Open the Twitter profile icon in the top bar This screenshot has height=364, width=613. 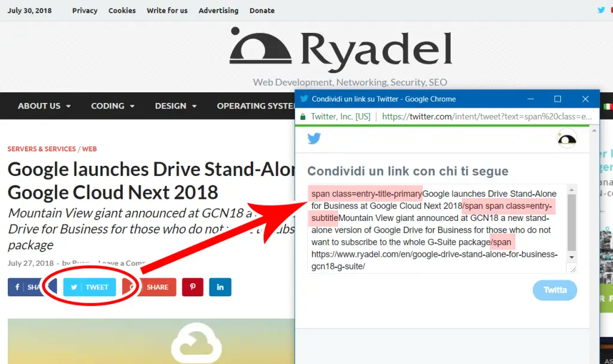(601, 10)
